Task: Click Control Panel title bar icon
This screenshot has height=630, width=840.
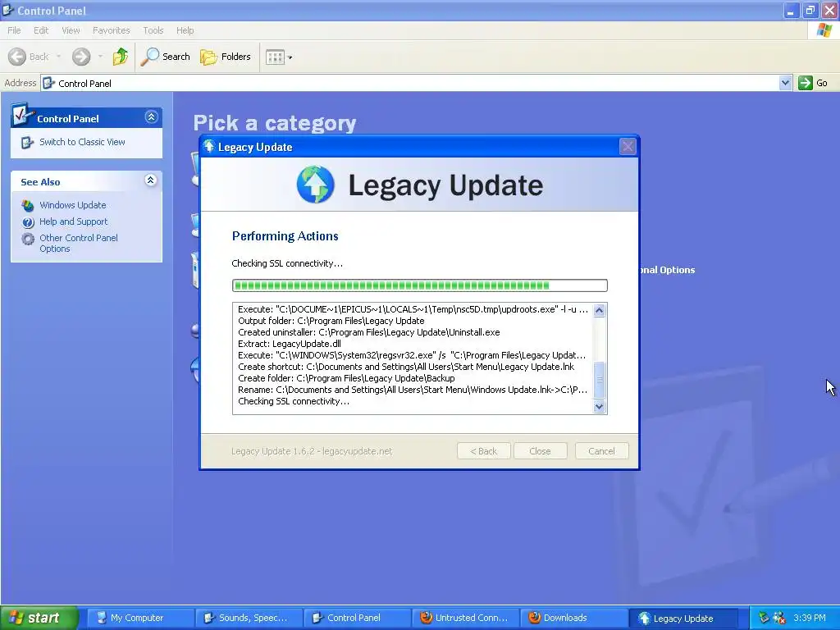Action: (x=8, y=10)
